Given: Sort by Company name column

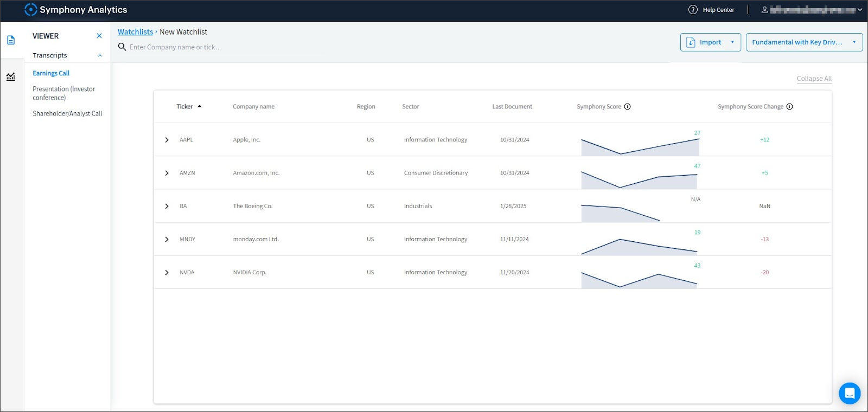Looking at the screenshot, I should pyautogui.click(x=253, y=107).
